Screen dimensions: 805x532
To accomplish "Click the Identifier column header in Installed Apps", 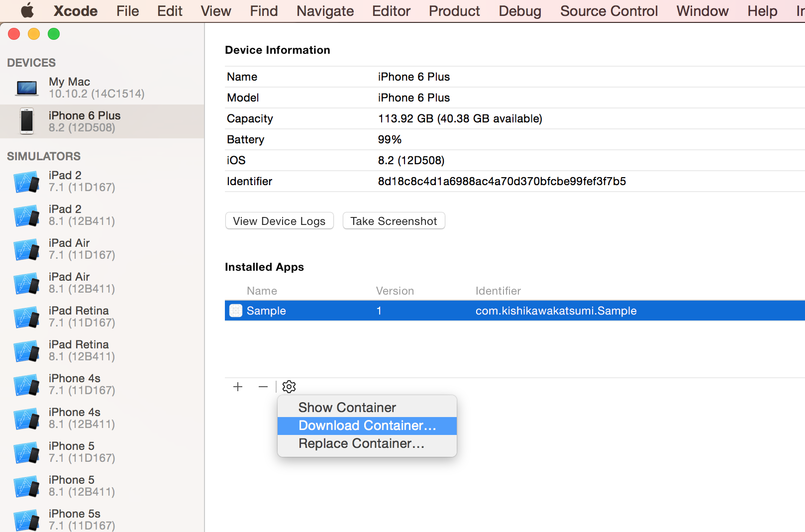I will coord(498,291).
